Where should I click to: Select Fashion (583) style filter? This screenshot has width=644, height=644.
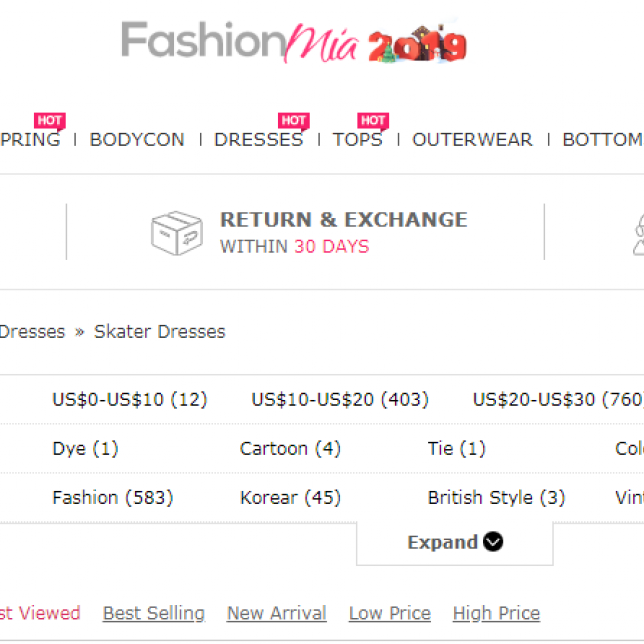pos(113,498)
